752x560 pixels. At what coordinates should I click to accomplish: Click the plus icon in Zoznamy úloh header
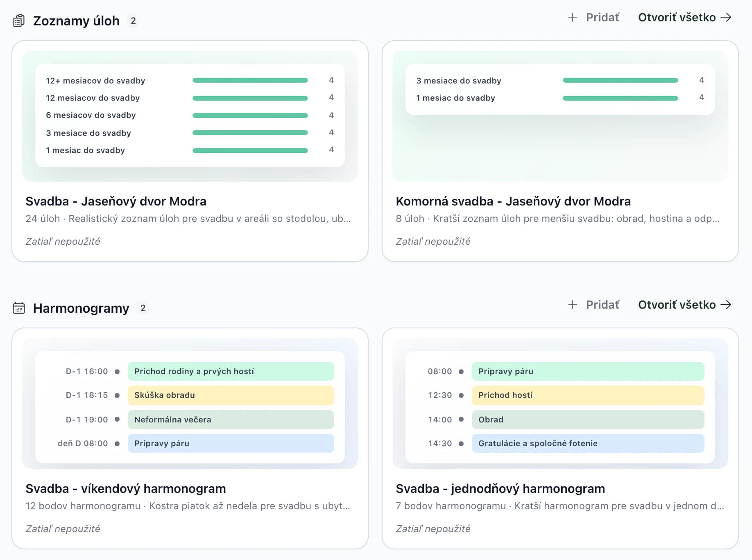pyautogui.click(x=573, y=17)
